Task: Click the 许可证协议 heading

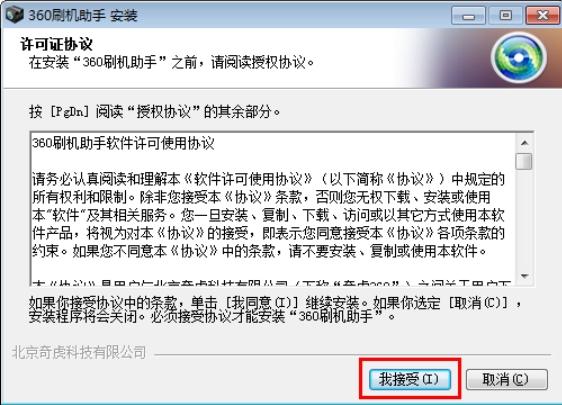Action: 56,44
